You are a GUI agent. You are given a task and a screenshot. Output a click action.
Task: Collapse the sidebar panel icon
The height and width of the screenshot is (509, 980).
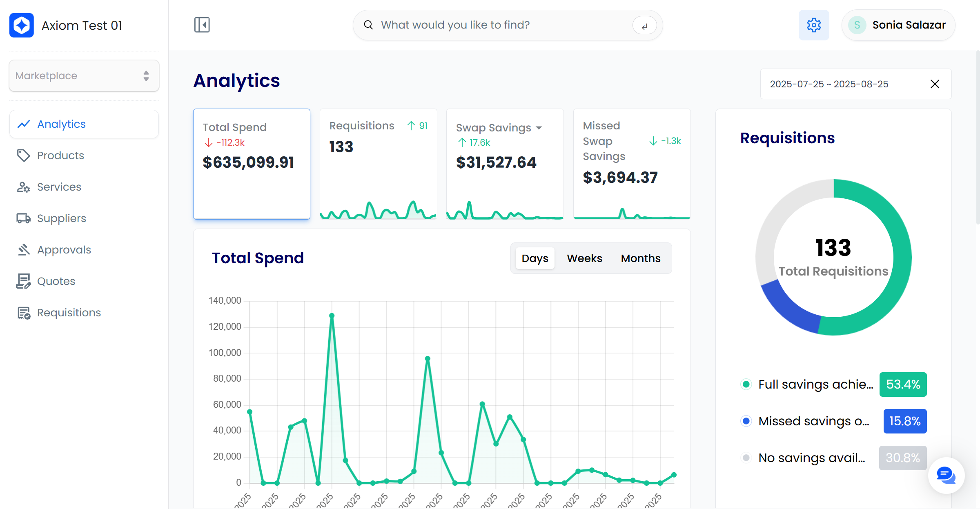[202, 25]
